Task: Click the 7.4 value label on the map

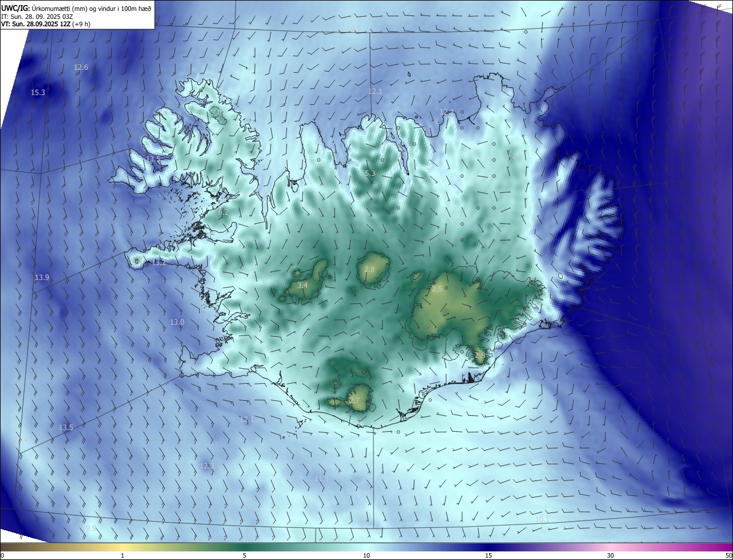Action: (511, 156)
